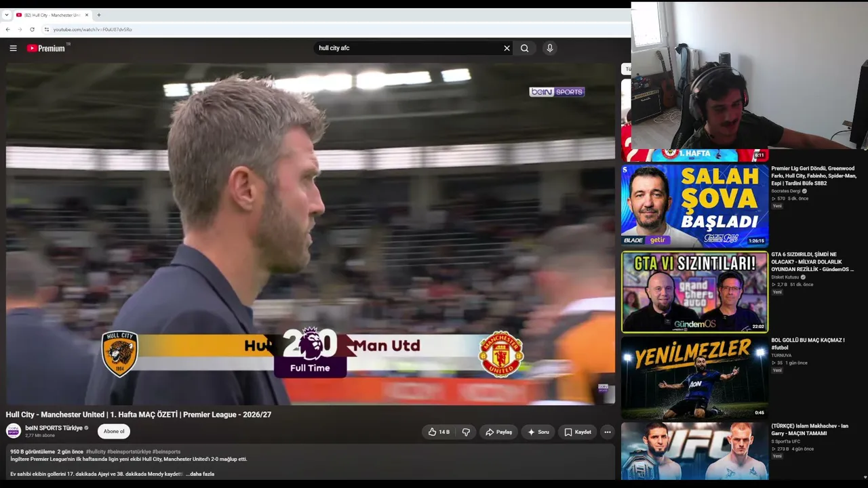The width and height of the screenshot is (868, 488).
Task: Select the Hull City - Manchester United tab
Action: (x=52, y=15)
